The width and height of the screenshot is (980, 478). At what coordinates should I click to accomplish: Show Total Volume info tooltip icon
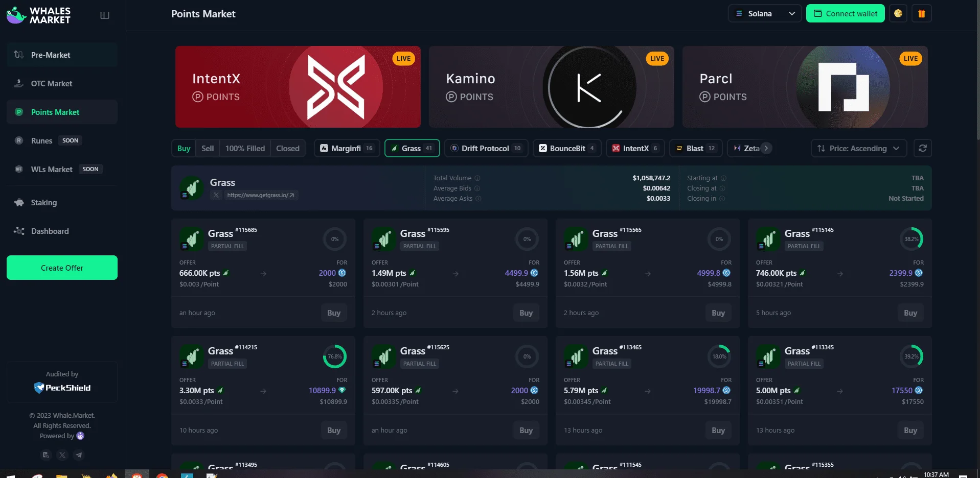pos(477,178)
